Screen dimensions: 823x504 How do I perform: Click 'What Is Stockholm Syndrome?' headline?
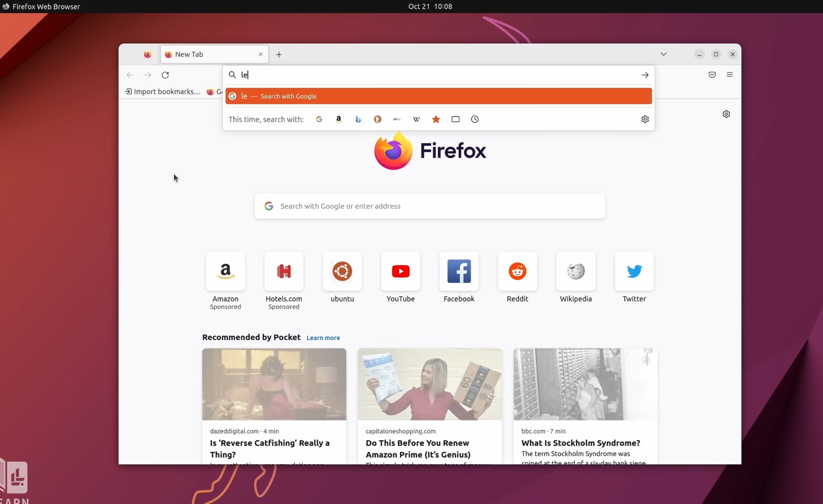(x=581, y=443)
